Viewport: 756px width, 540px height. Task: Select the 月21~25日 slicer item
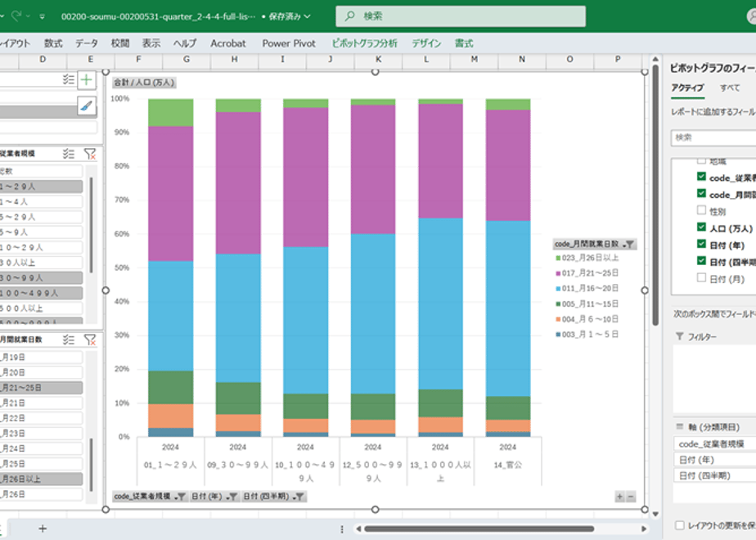pos(41,388)
